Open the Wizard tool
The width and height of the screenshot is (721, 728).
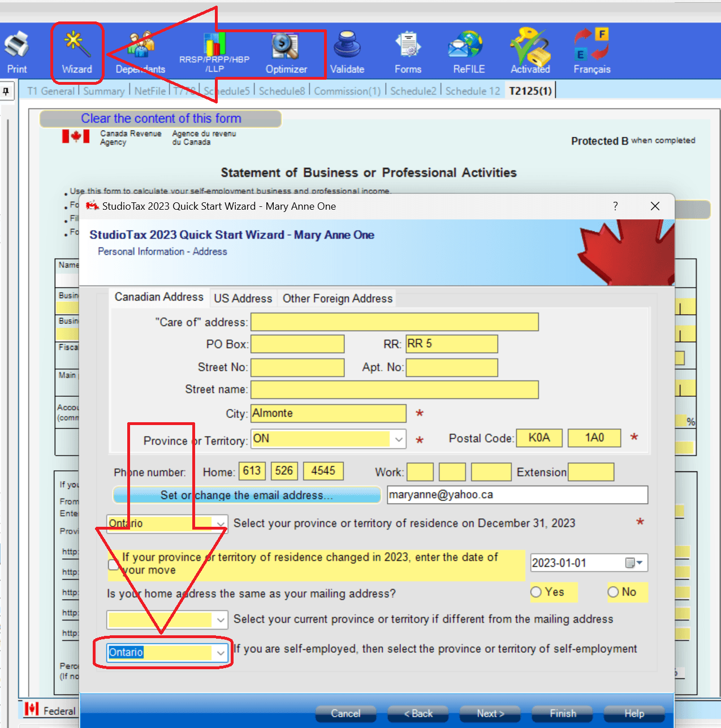[x=76, y=52]
